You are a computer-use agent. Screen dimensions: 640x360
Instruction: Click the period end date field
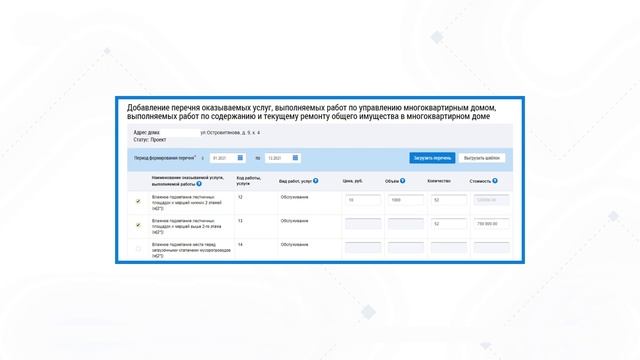click(x=283, y=158)
